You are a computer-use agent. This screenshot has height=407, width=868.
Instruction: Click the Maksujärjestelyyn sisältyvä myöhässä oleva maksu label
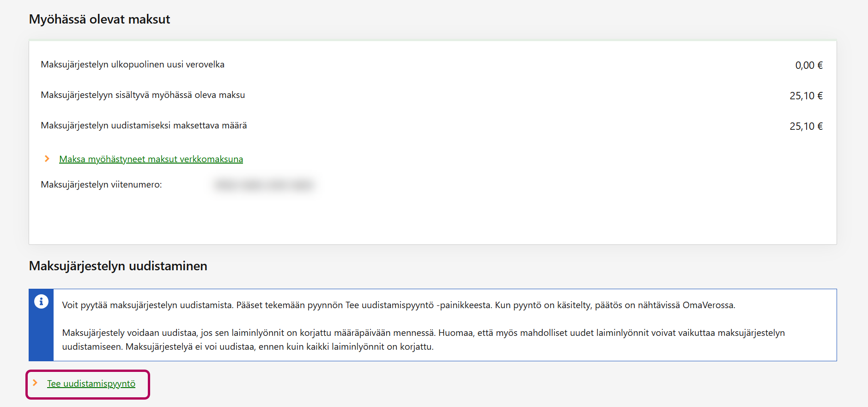(x=143, y=95)
